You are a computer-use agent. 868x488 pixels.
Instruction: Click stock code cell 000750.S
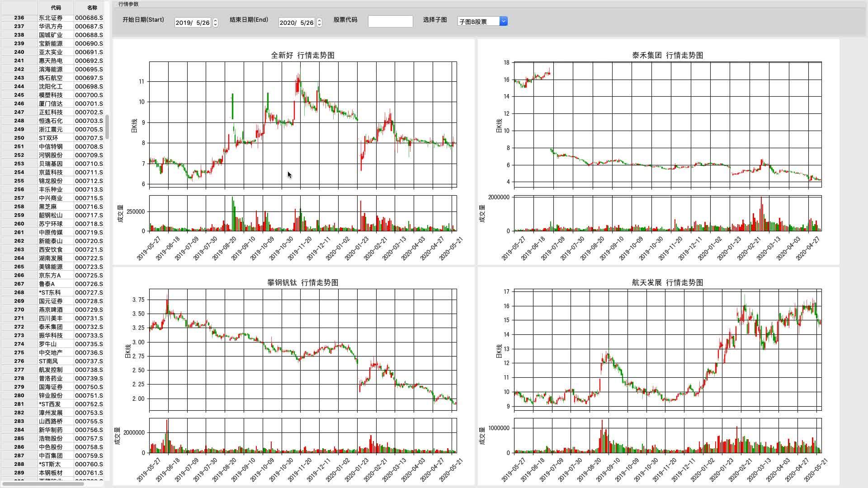pos(89,387)
